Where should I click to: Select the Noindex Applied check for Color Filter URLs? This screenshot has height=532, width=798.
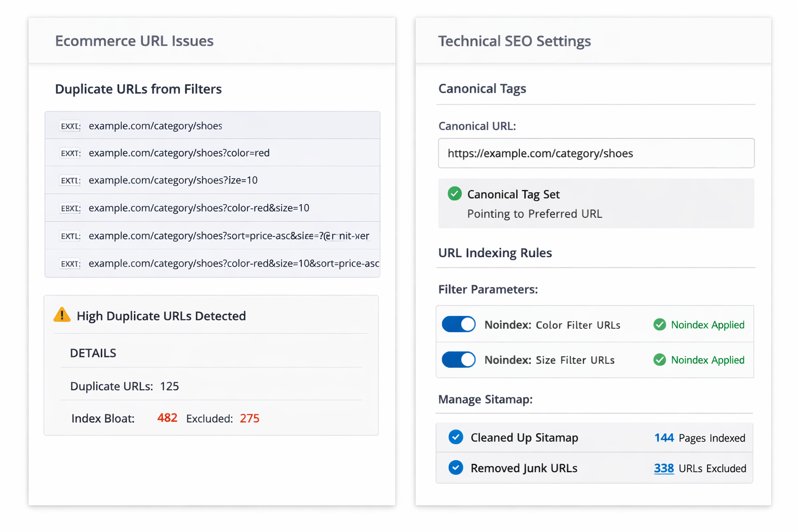[660, 324]
